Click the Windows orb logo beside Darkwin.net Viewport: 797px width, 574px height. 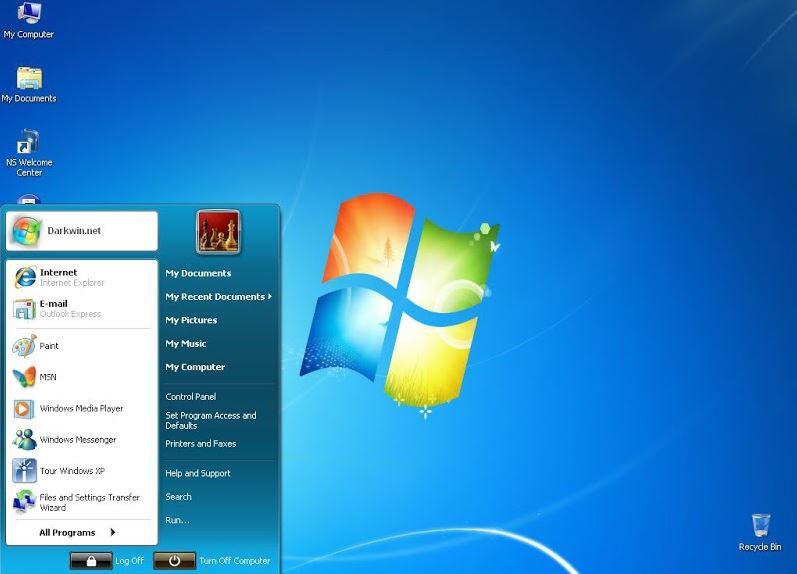[x=26, y=231]
